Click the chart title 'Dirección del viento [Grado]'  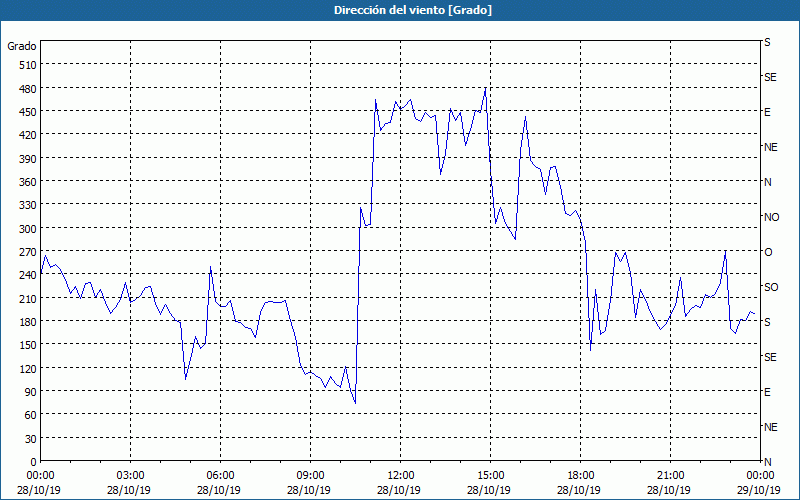413,10
